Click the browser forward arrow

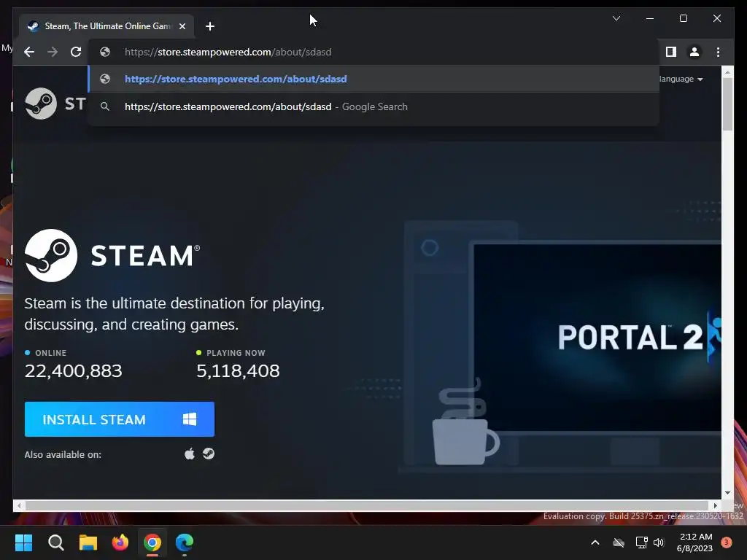[53, 52]
